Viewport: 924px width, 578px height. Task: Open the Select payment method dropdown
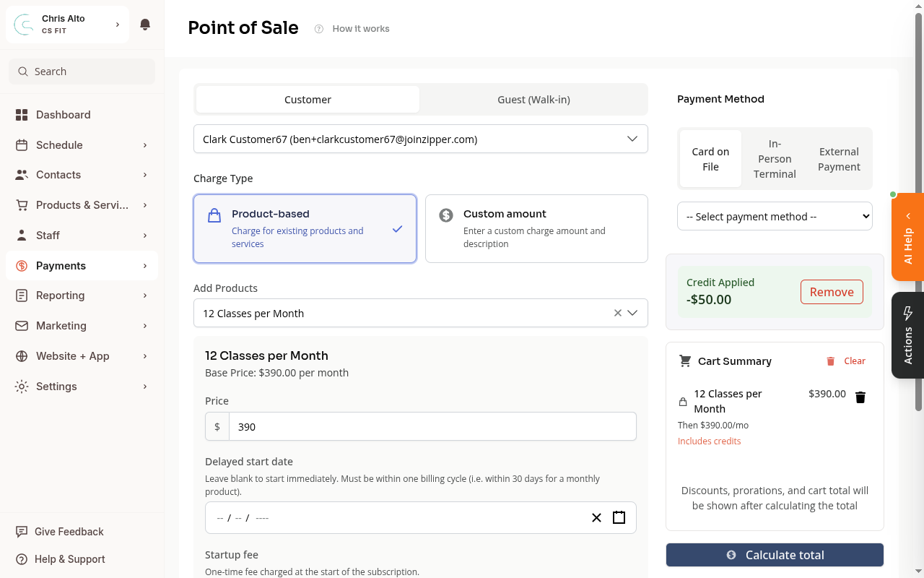tap(775, 216)
